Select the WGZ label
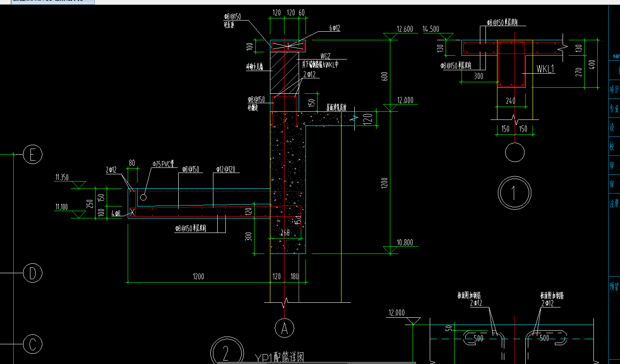This screenshot has width=620, height=364. click(x=326, y=56)
